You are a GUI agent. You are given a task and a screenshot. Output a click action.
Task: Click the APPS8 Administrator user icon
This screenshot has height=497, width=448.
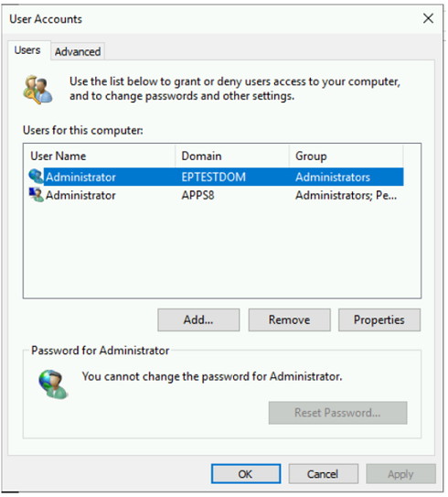[x=36, y=195]
